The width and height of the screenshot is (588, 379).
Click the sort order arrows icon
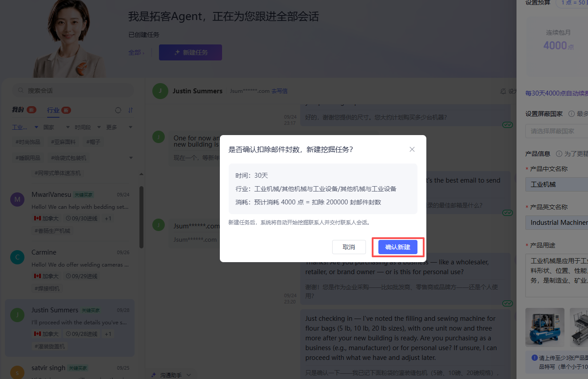131,110
